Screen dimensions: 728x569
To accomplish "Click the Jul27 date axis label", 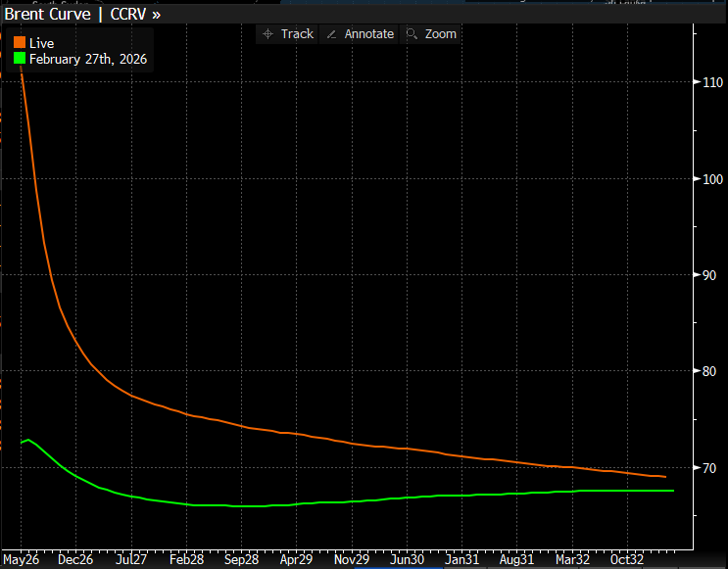I will [131, 559].
